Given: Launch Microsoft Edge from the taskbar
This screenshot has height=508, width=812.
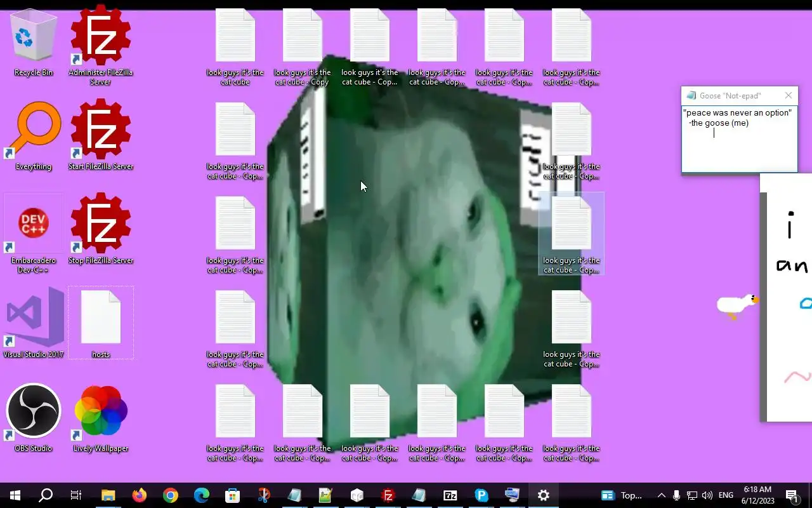Looking at the screenshot, I should point(201,495).
